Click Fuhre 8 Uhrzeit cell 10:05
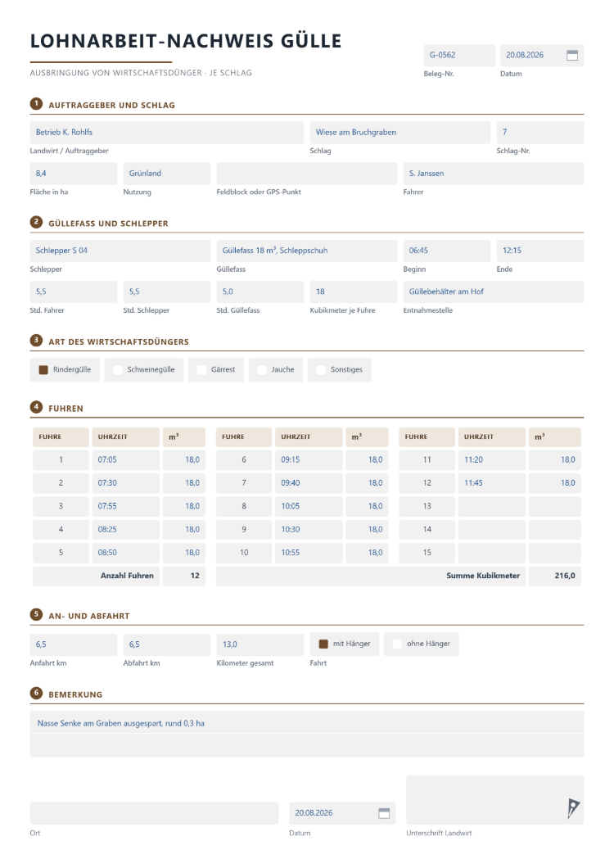This screenshot has width=614, height=868. coord(309,507)
